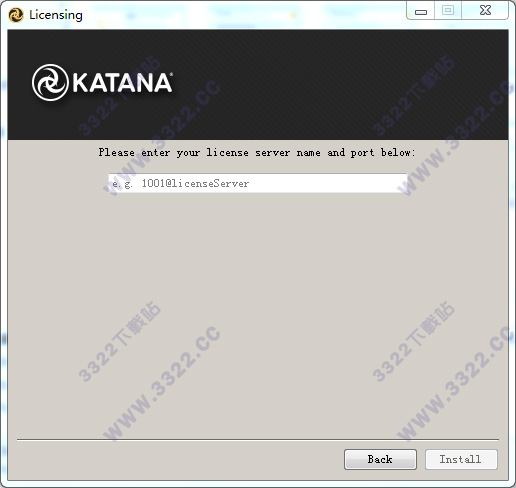Viewport: 516px width, 488px height.
Task: Minimize the Licensing window
Action: pos(421,11)
